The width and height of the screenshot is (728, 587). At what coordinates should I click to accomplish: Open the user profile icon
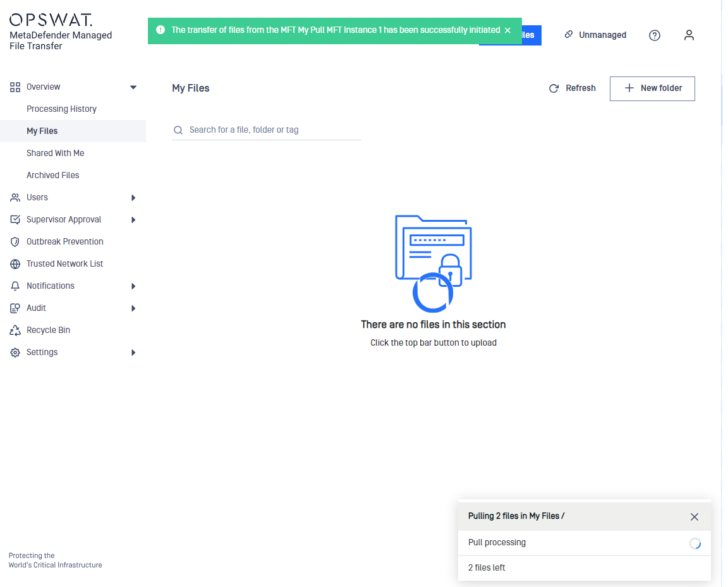point(689,35)
